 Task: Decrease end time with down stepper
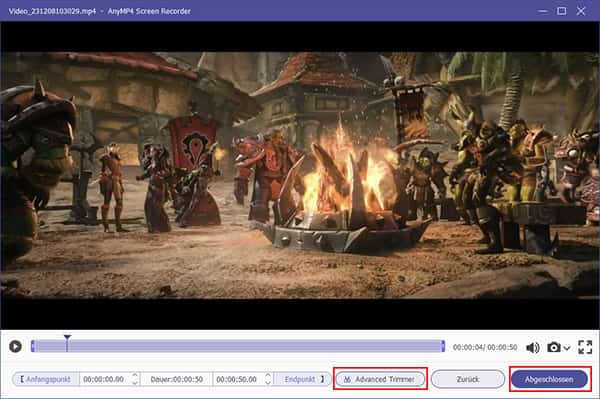coord(268,383)
